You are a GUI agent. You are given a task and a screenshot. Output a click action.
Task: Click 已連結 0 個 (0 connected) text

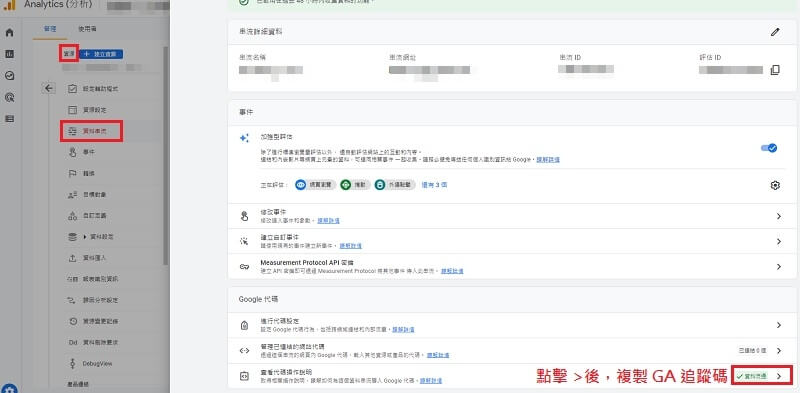click(x=753, y=351)
